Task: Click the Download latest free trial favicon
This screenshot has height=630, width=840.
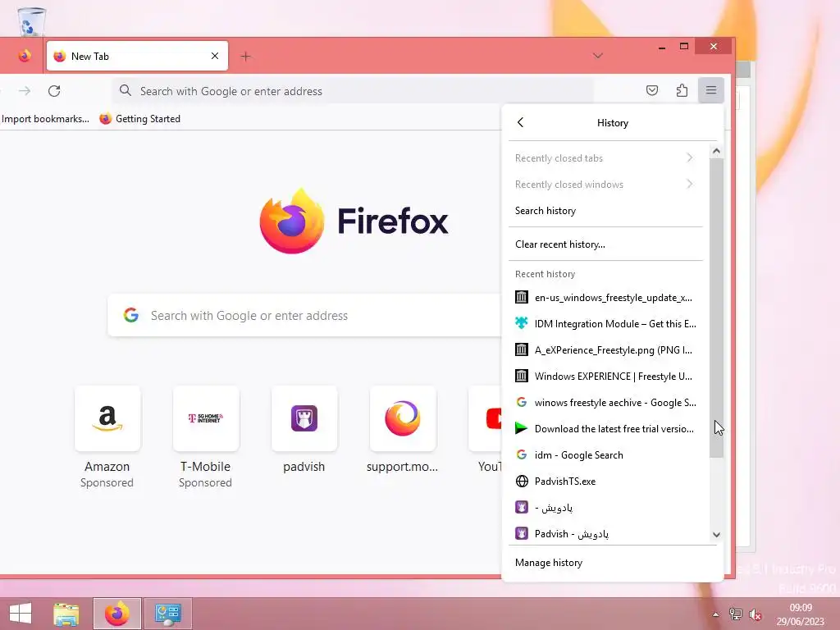Action: tap(521, 428)
